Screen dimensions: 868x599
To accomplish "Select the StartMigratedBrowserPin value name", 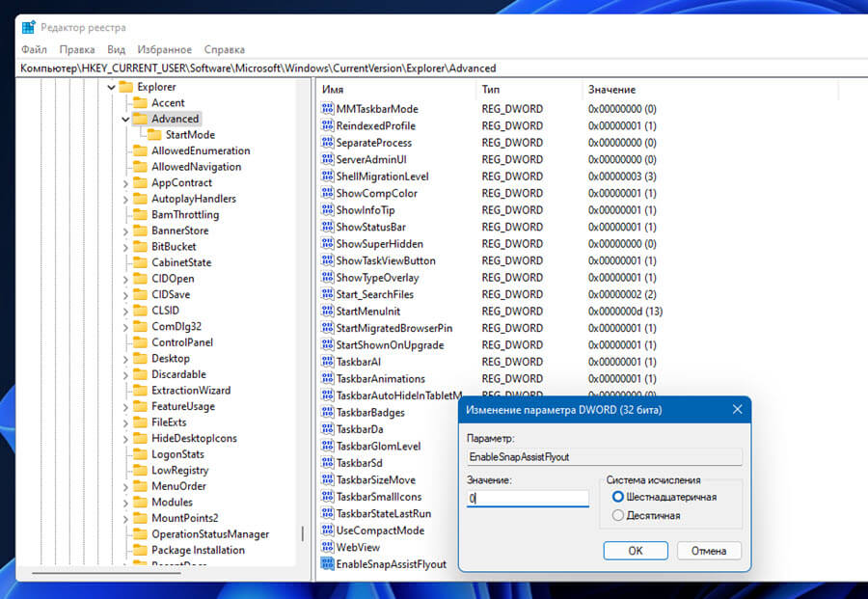I will point(394,328).
